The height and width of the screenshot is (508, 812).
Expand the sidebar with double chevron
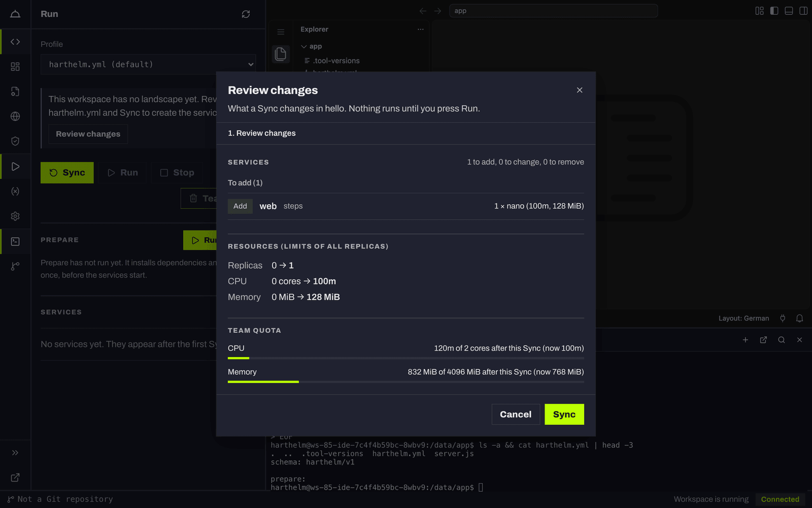15,453
